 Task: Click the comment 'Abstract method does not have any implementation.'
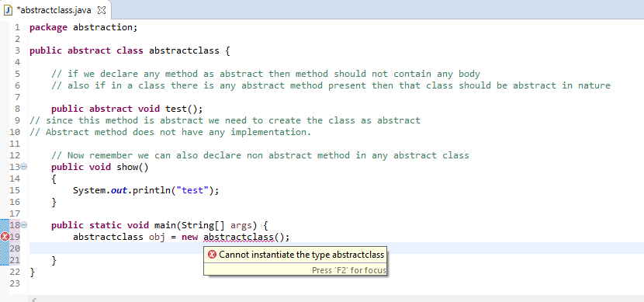[x=171, y=132]
